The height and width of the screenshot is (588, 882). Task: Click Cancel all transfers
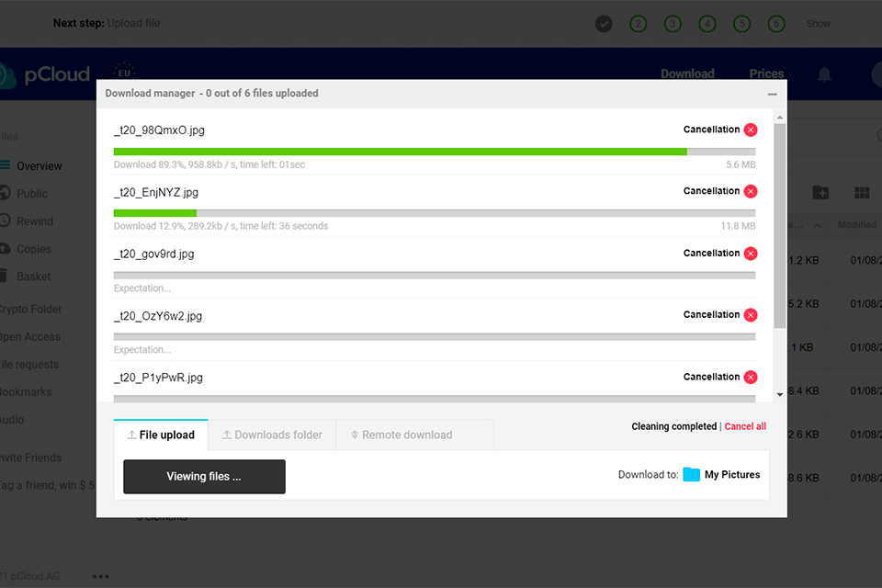tap(745, 426)
